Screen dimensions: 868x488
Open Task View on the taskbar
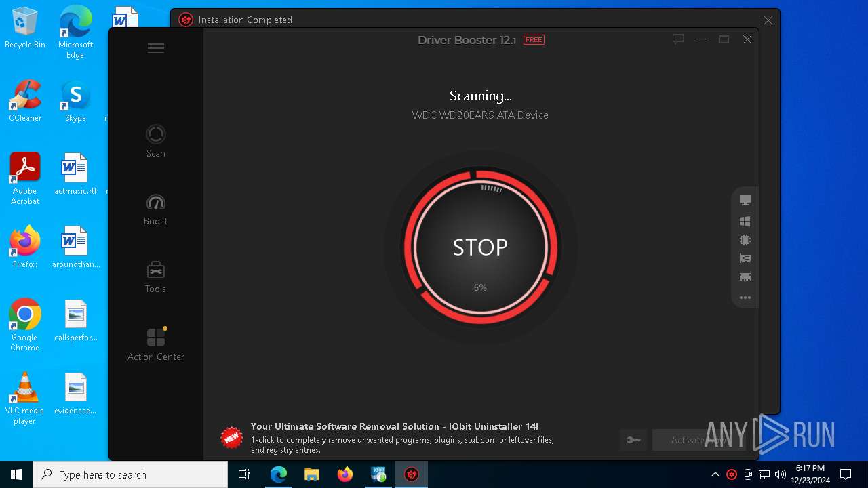tap(245, 474)
